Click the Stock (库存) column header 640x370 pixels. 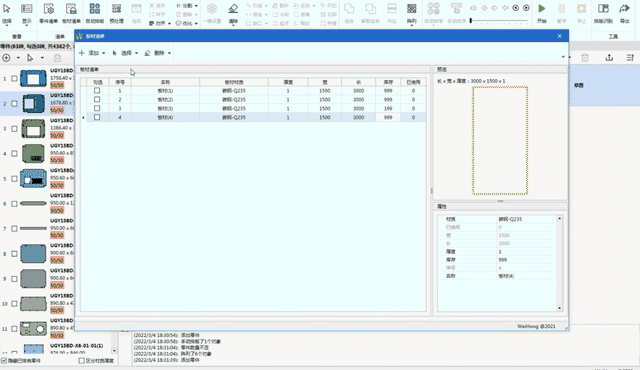[x=388, y=82]
